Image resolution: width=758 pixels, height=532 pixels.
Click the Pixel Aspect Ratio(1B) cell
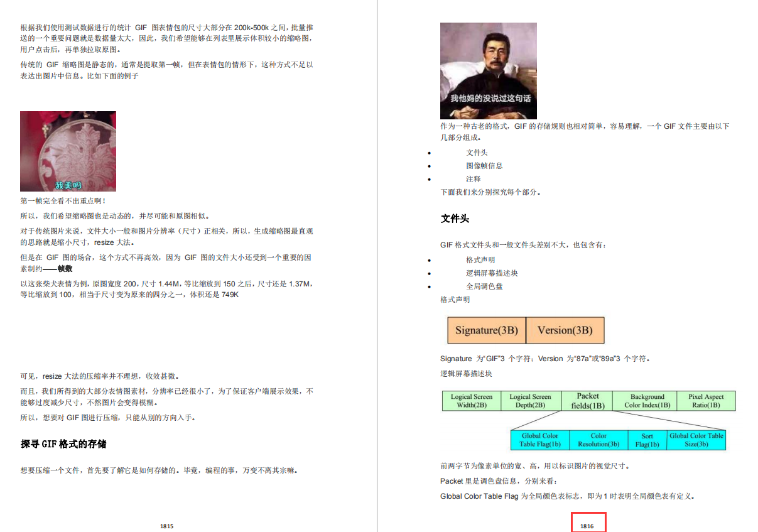[706, 401]
